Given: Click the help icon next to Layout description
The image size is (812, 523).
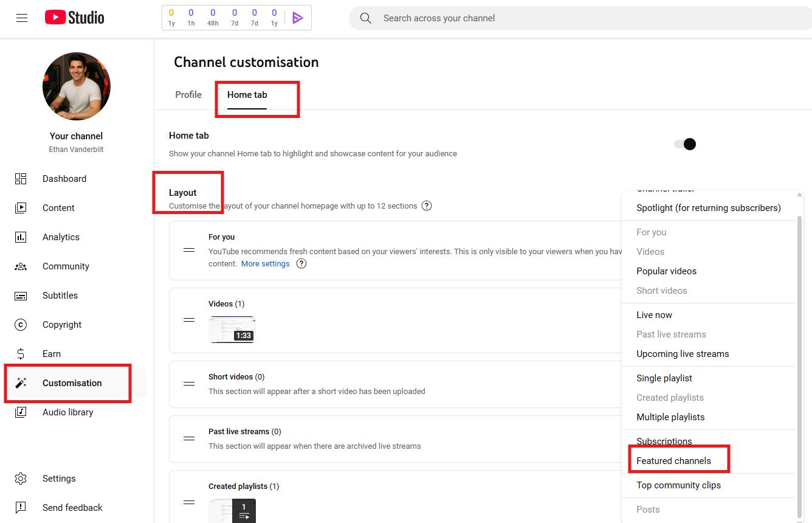Looking at the screenshot, I should 426,206.
